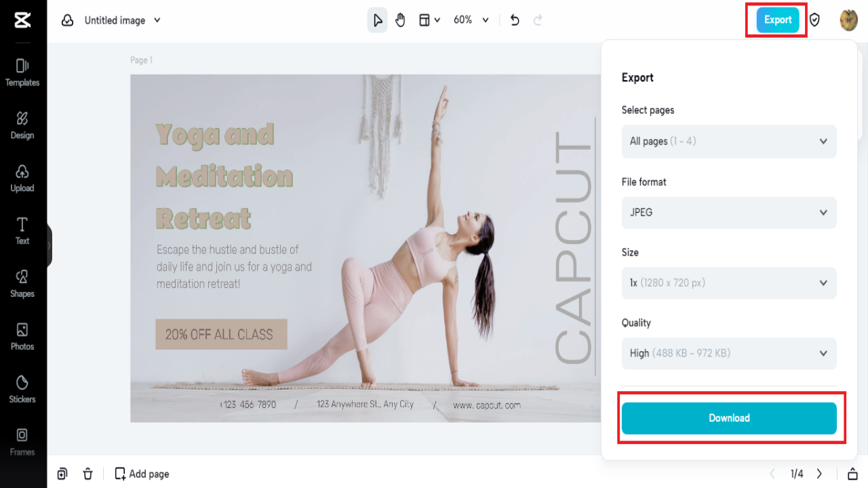Click the Undo icon in toolbar
The height and width of the screenshot is (488, 868).
coord(514,20)
